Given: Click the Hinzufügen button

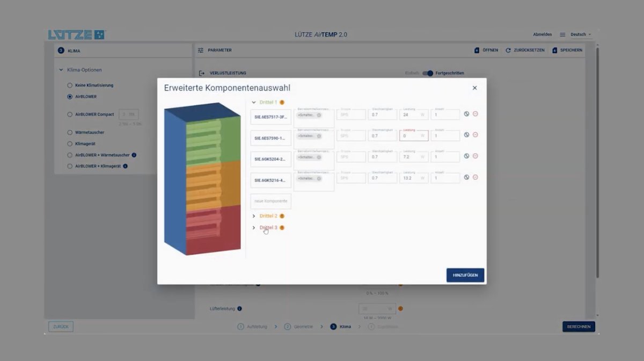Looking at the screenshot, I should pyautogui.click(x=465, y=275).
